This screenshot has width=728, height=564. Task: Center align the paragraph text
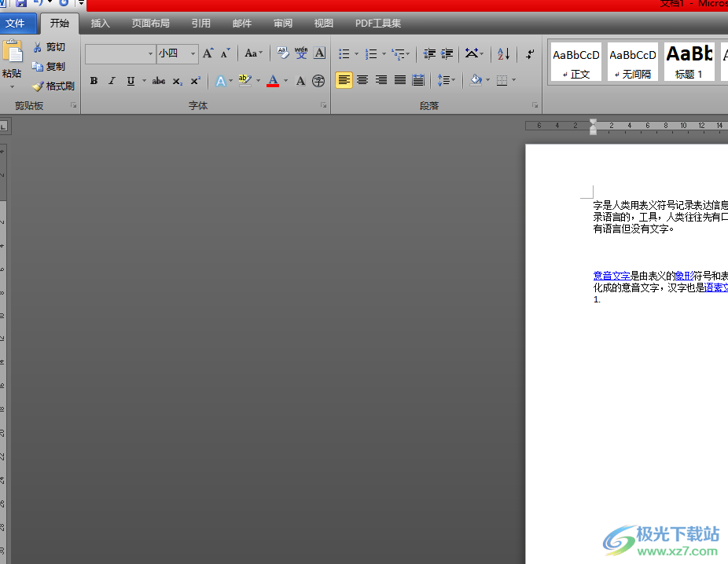362,80
